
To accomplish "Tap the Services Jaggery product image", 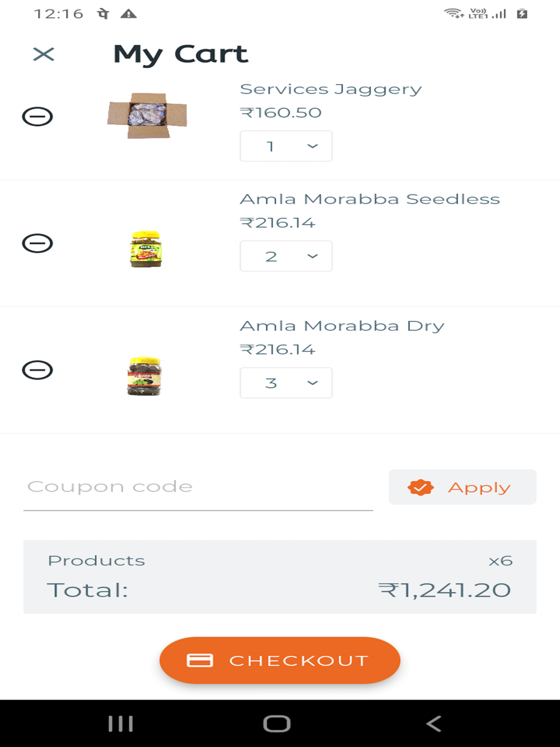I will pos(147,116).
